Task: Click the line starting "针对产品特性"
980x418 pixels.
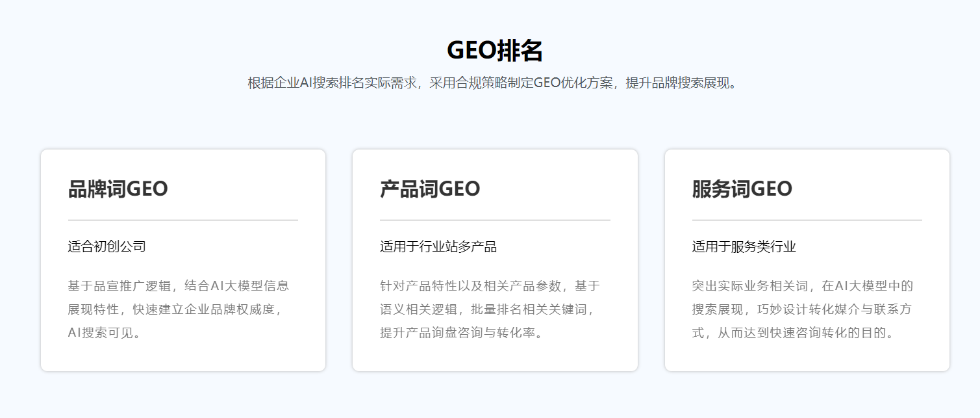Action: coord(490,285)
